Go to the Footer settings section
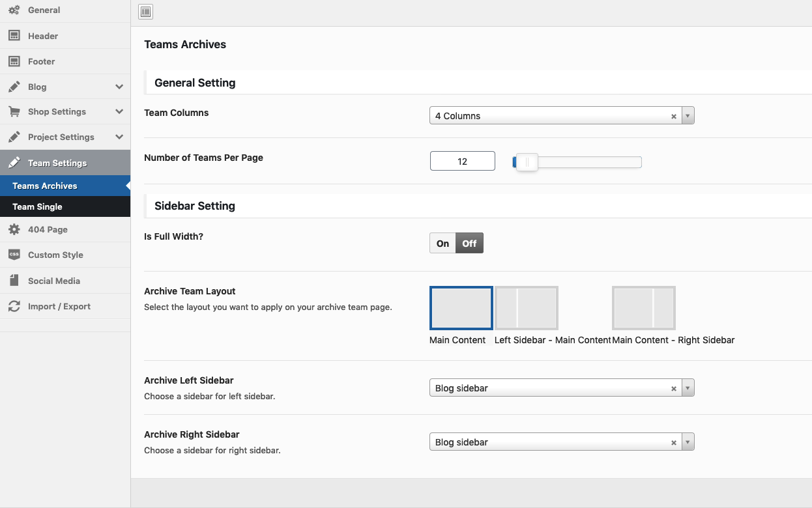The width and height of the screenshot is (812, 508). 41,61
